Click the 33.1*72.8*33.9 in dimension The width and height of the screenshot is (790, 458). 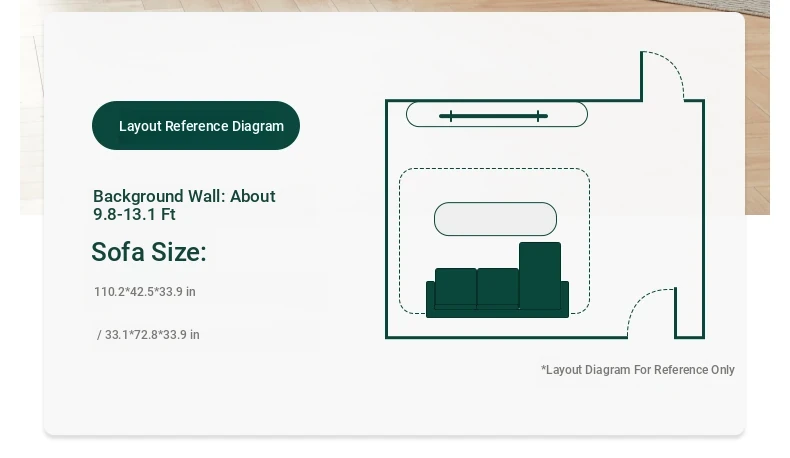click(x=148, y=335)
